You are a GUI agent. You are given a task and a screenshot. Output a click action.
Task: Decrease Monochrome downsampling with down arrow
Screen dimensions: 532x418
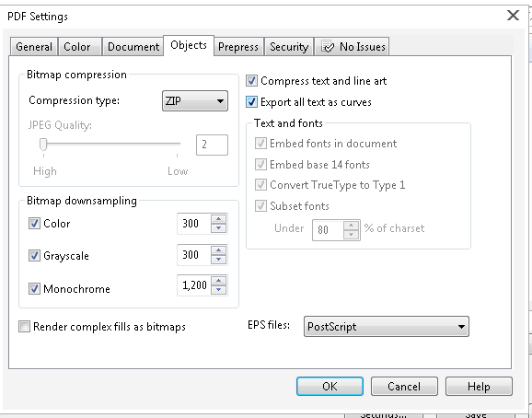218,290
